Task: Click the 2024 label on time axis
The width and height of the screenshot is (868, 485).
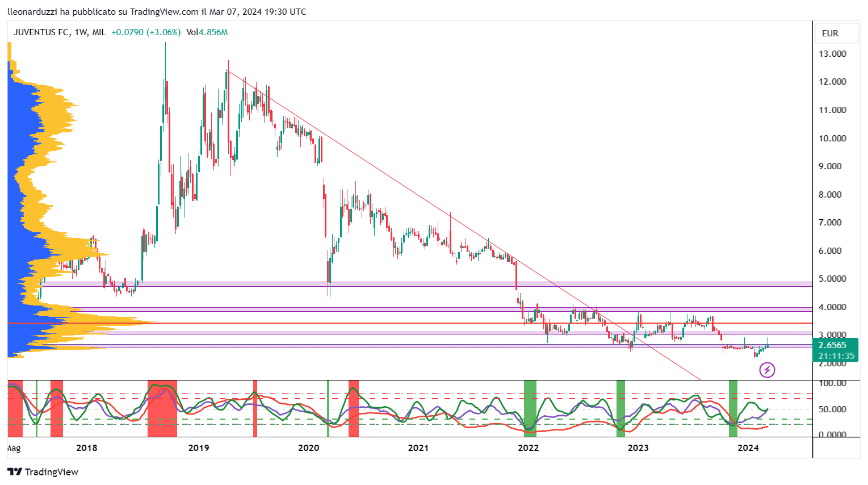Action: 748,448
